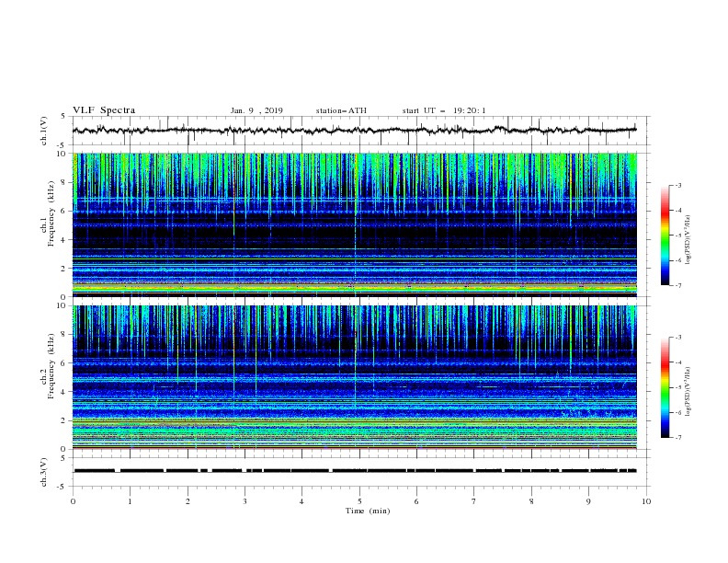Click the ch.1 log(PSD) colorbar label
The width and height of the screenshot is (728, 563).
[x=688, y=240]
